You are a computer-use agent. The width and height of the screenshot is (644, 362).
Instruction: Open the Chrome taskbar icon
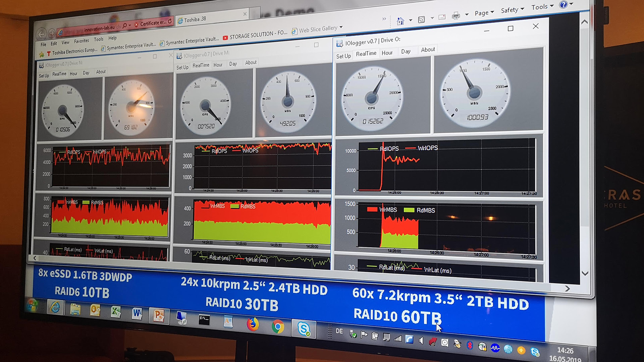click(278, 326)
